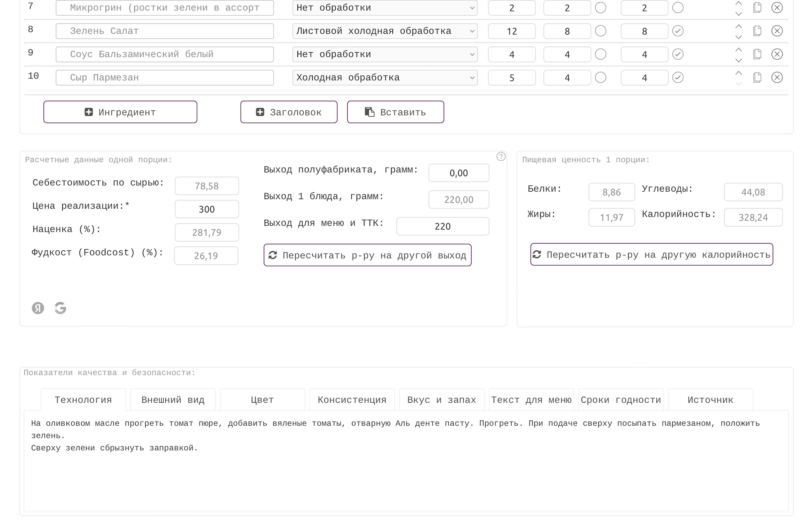Click Себестоимость по сырью value 78,58

207,186
